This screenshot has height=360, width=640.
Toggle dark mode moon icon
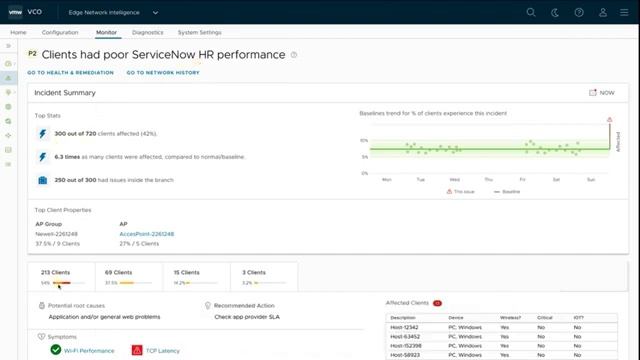pyautogui.click(x=555, y=13)
